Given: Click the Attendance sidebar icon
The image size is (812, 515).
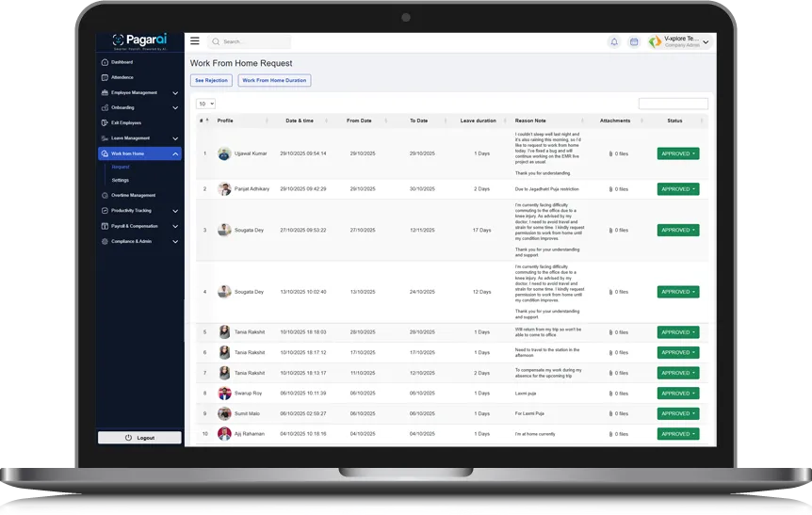Looking at the screenshot, I should point(105,77).
